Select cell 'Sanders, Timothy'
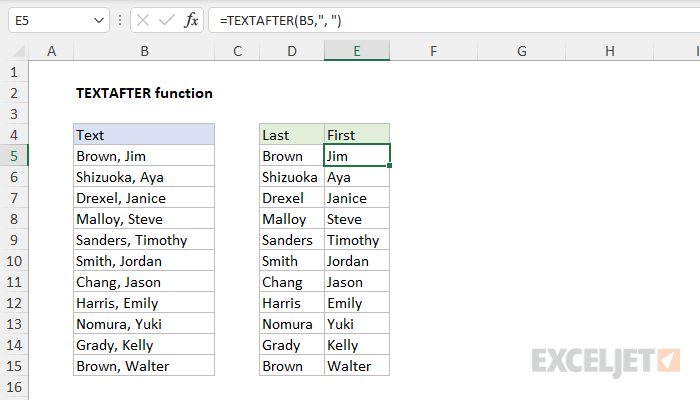 point(144,240)
